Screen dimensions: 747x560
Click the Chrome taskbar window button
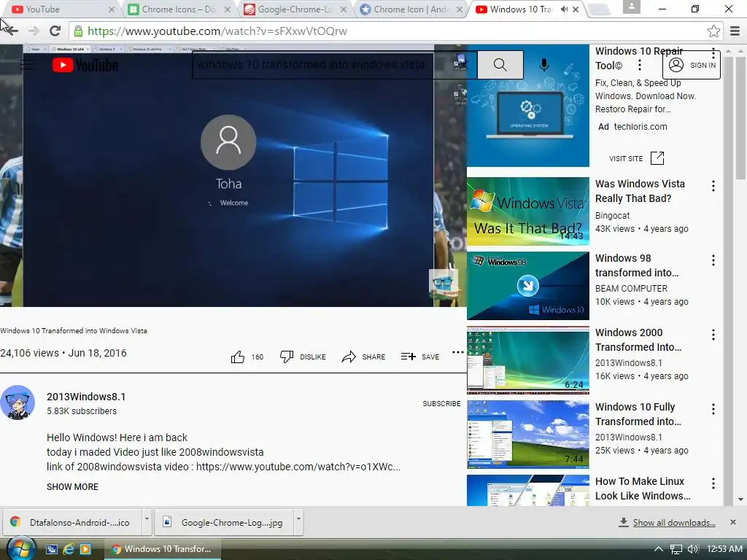(163, 549)
